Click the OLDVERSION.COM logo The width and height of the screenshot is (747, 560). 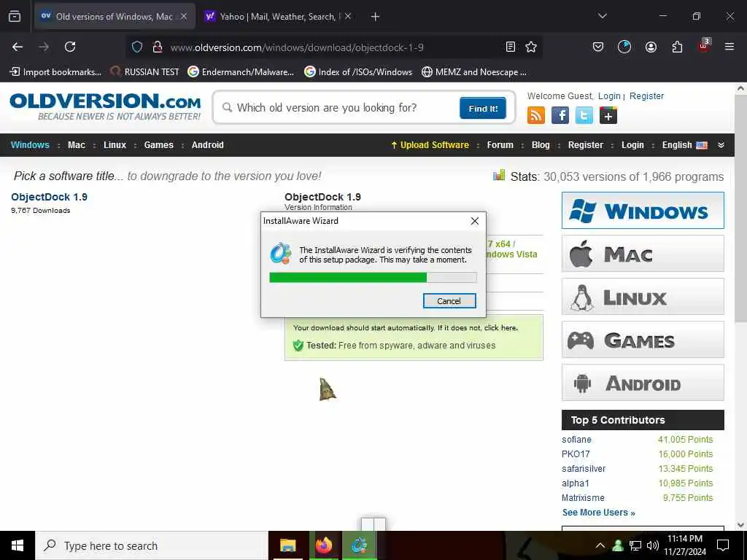coord(105,106)
